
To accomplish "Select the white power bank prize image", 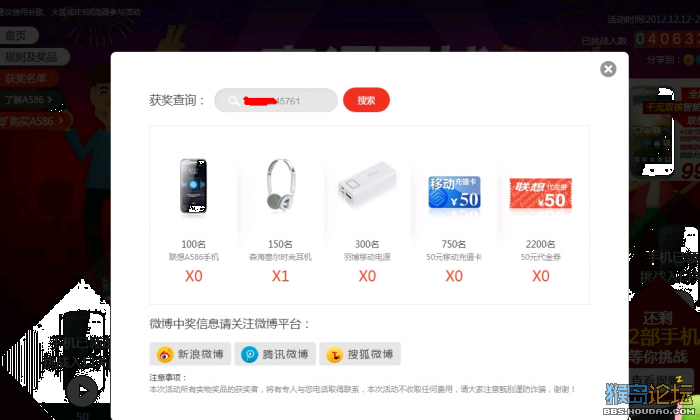I will (x=367, y=184).
